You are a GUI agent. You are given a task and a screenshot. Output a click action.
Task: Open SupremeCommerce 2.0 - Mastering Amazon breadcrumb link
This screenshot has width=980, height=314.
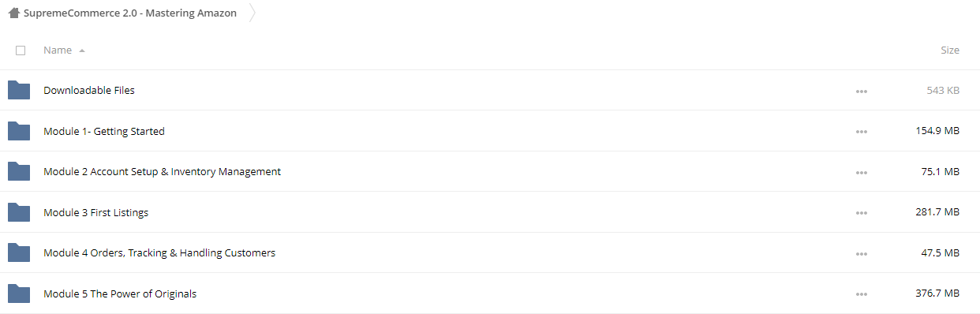pyautogui.click(x=130, y=13)
